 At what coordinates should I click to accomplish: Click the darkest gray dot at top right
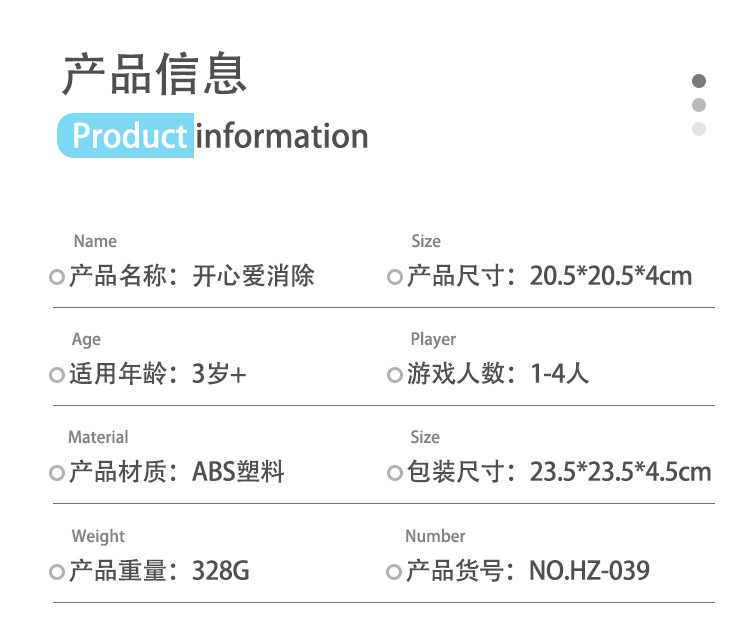pos(699,81)
